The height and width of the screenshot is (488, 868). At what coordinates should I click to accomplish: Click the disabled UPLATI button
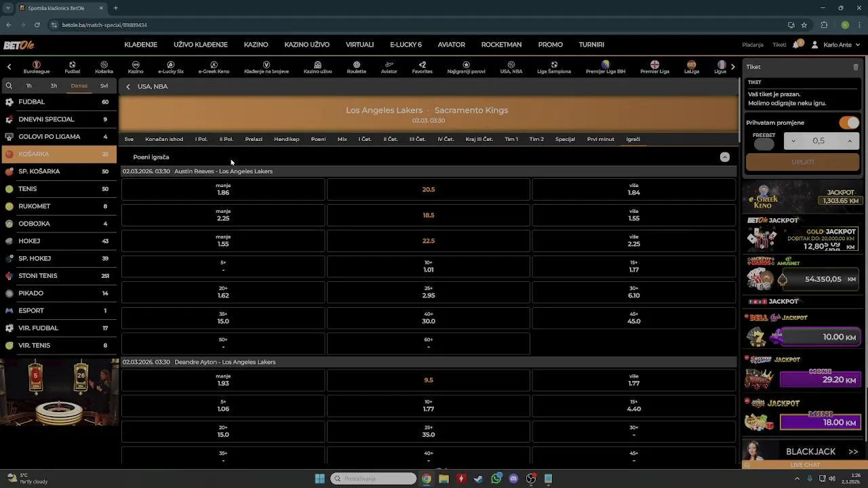[x=802, y=162]
